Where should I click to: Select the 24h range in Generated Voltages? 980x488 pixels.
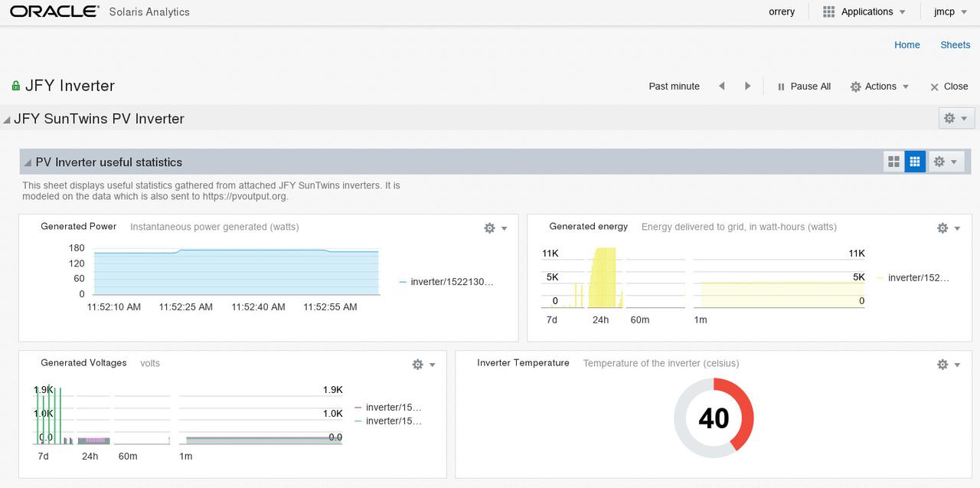(x=90, y=457)
